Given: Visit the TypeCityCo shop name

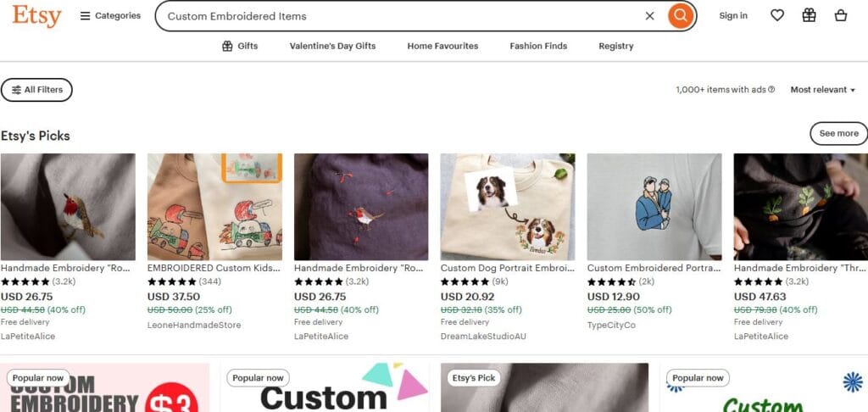Looking at the screenshot, I should click(x=611, y=326).
